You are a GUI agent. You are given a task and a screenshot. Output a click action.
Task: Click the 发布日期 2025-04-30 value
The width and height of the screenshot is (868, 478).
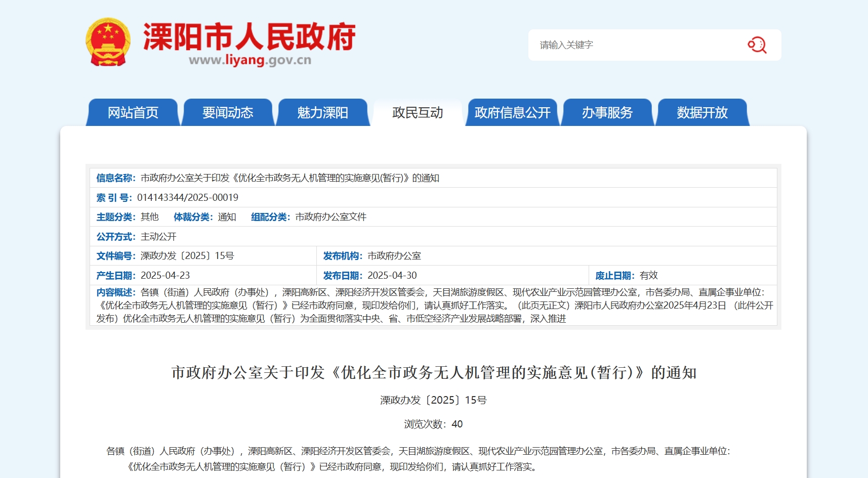[392, 276]
